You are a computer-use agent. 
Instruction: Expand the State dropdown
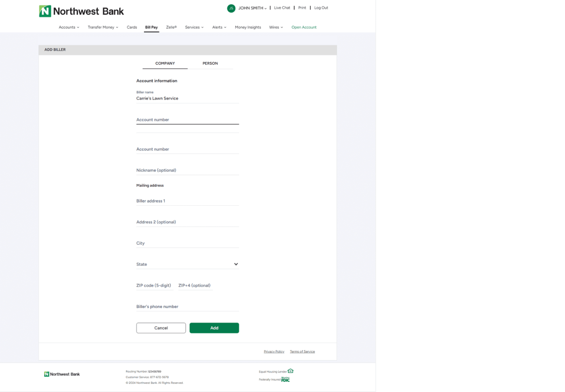(187, 265)
